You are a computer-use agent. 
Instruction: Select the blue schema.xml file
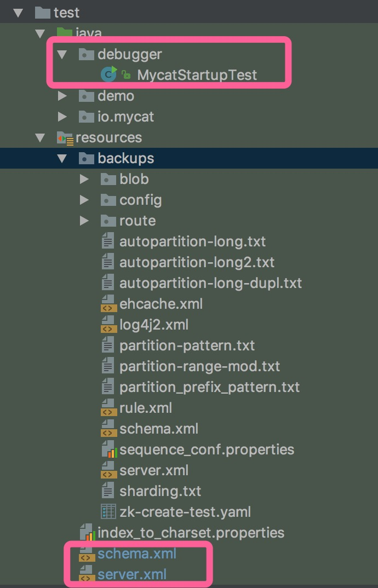(137, 554)
